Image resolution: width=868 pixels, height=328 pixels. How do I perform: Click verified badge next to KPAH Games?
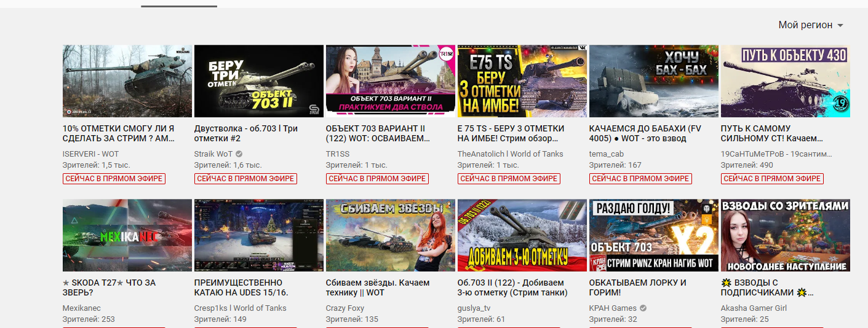click(x=643, y=308)
